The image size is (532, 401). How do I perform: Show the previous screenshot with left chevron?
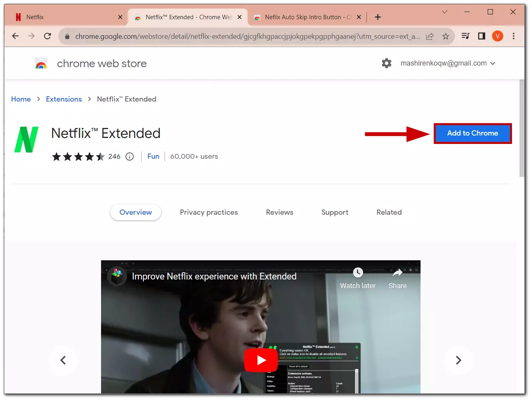click(63, 360)
